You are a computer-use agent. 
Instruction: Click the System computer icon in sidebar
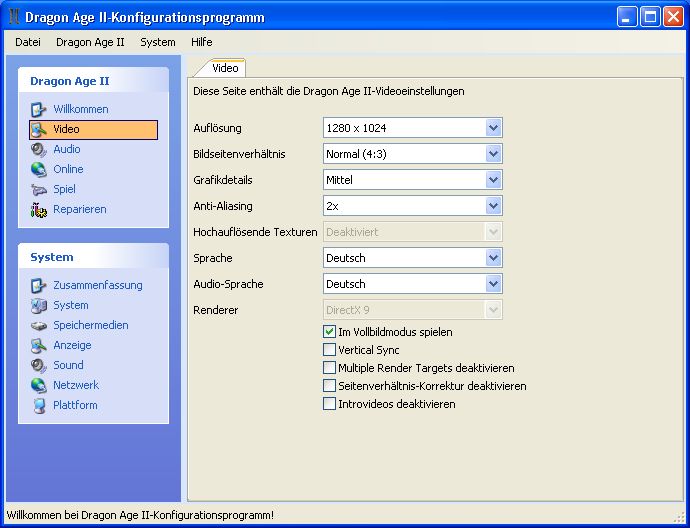tap(38, 305)
